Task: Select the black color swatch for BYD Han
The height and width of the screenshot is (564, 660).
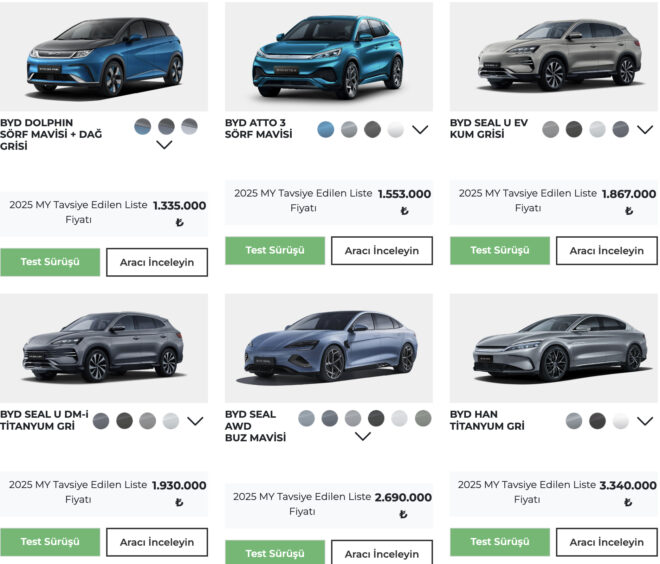Action: coord(598,421)
